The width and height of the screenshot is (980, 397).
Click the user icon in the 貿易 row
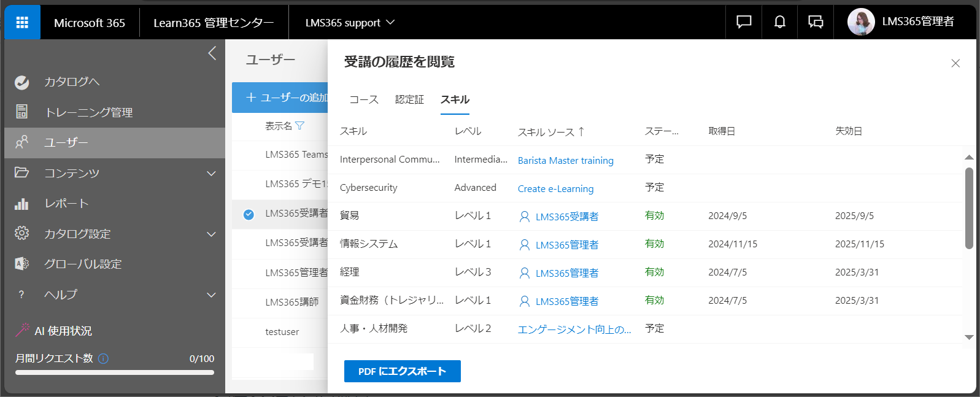pyautogui.click(x=525, y=216)
